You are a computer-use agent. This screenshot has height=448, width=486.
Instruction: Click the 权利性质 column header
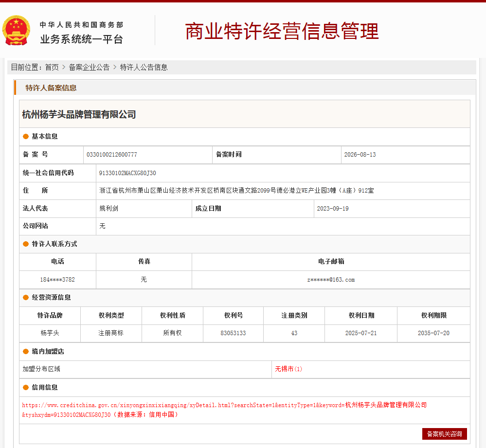(x=173, y=315)
